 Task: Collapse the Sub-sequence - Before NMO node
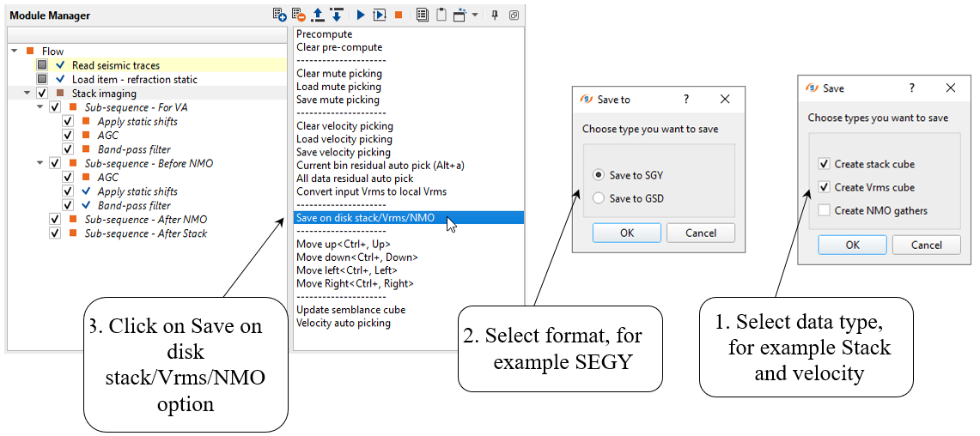pyautogui.click(x=40, y=163)
